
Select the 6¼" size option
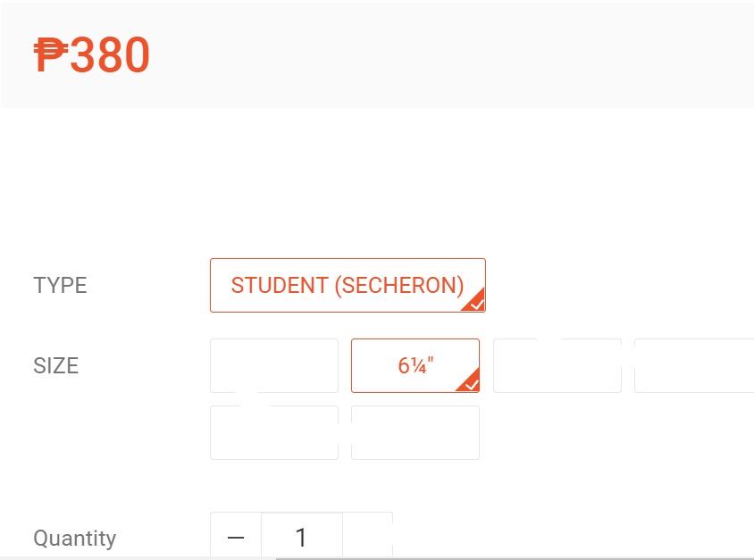click(415, 365)
